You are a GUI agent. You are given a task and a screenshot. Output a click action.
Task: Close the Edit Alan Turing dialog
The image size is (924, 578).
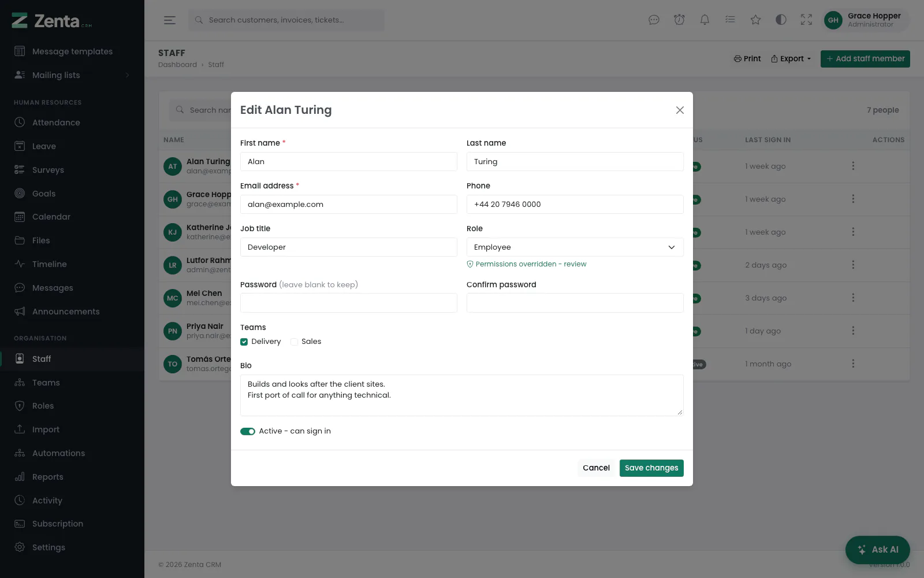(x=680, y=110)
